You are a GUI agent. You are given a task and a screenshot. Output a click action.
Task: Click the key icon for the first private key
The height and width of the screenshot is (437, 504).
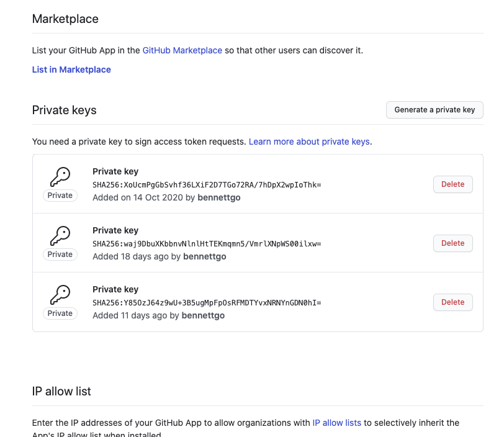[x=60, y=176]
